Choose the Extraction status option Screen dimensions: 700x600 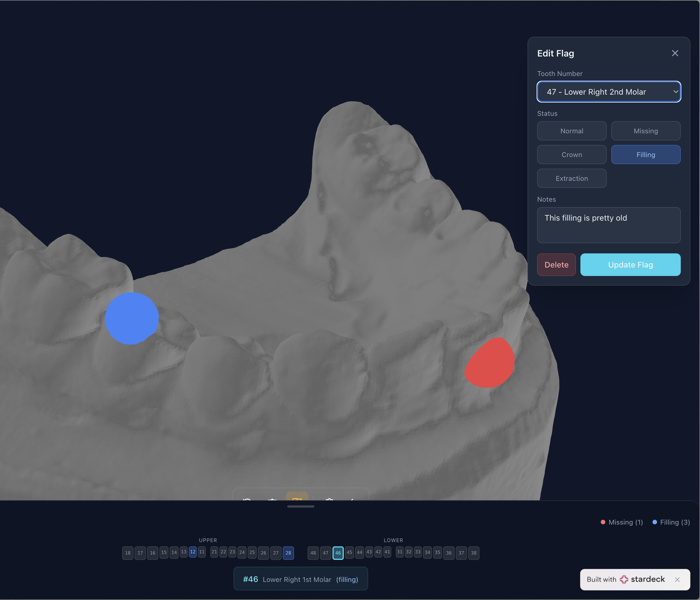[x=571, y=178]
